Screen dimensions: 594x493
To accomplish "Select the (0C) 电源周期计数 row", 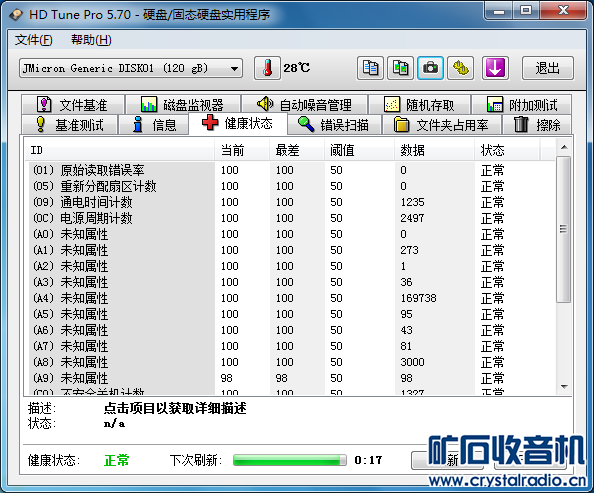I will click(x=290, y=218).
